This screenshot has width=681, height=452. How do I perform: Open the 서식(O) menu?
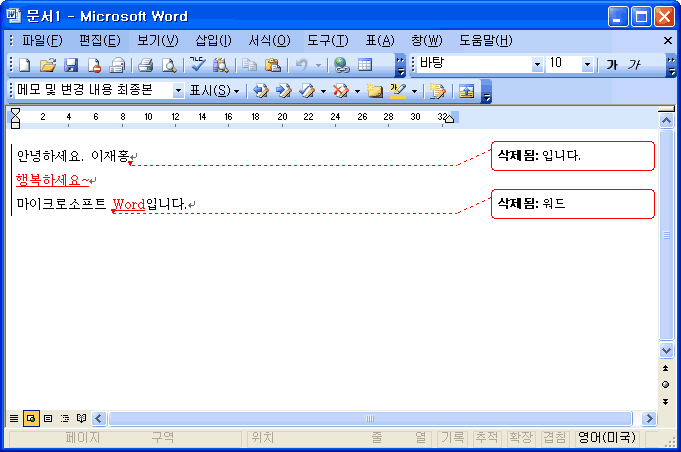point(269,40)
